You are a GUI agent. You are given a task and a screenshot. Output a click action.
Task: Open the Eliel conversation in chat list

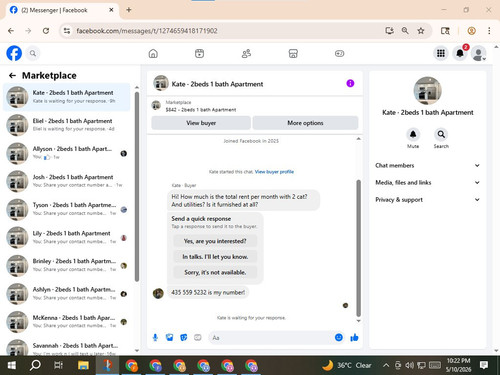click(67, 125)
